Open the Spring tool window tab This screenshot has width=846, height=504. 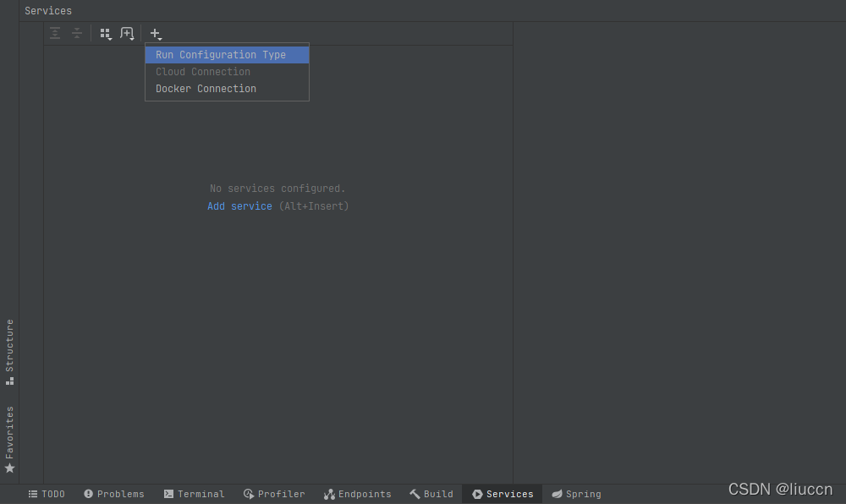(x=576, y=495)
